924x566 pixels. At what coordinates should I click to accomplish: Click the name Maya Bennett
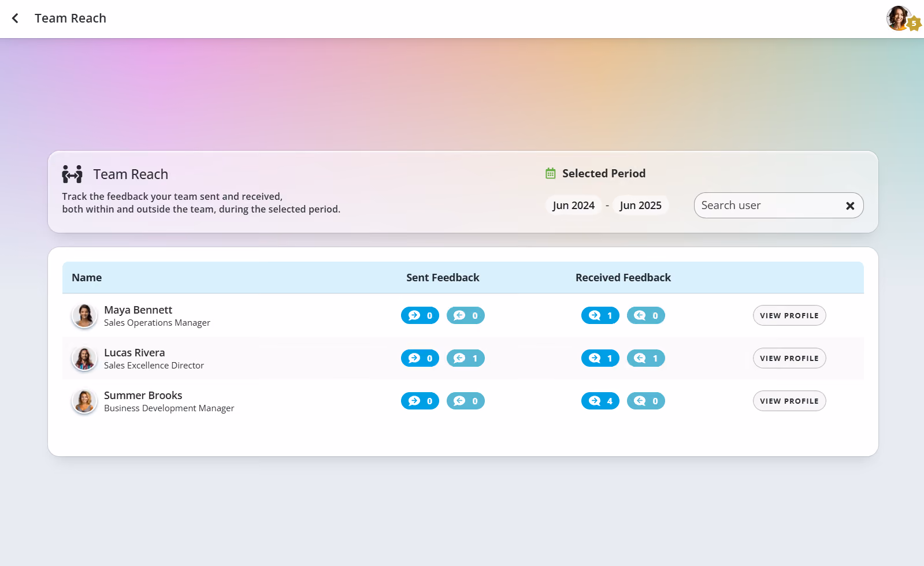point(138,310)
